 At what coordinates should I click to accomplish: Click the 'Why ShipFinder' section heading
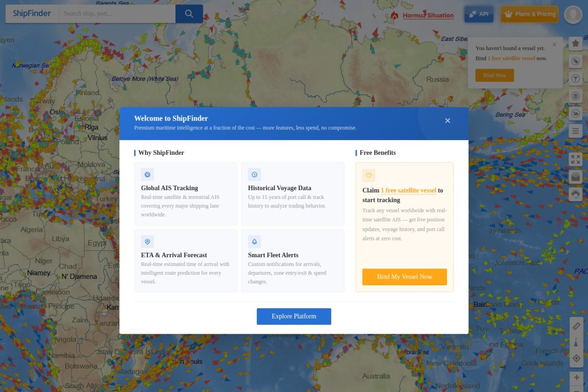tap(161, 153)
